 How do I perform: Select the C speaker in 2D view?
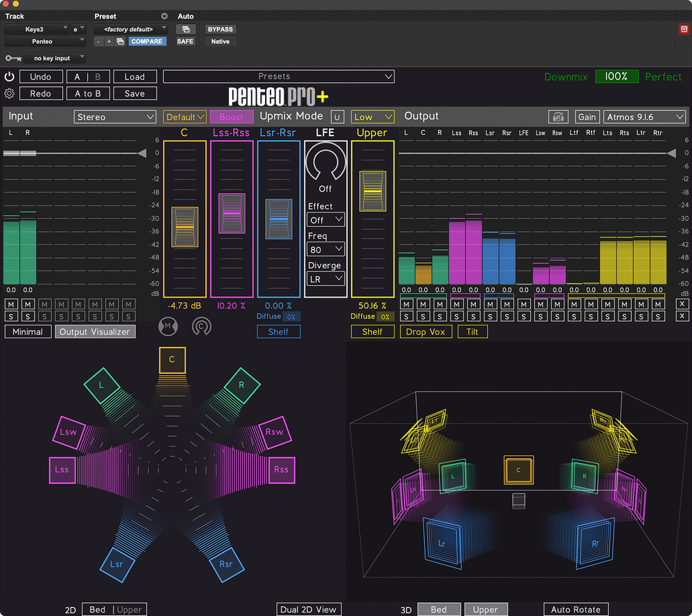[172, 360]
